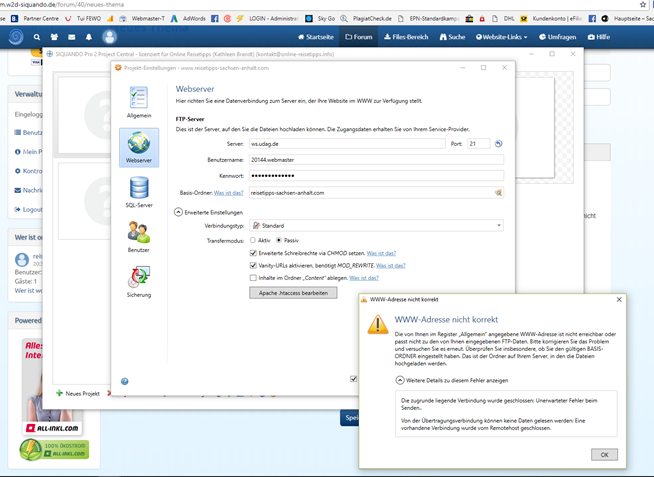Toggle Vanity-URLs aktivieren checkbox
Viewport: 654px width, 477px height.
coord(253,265)
